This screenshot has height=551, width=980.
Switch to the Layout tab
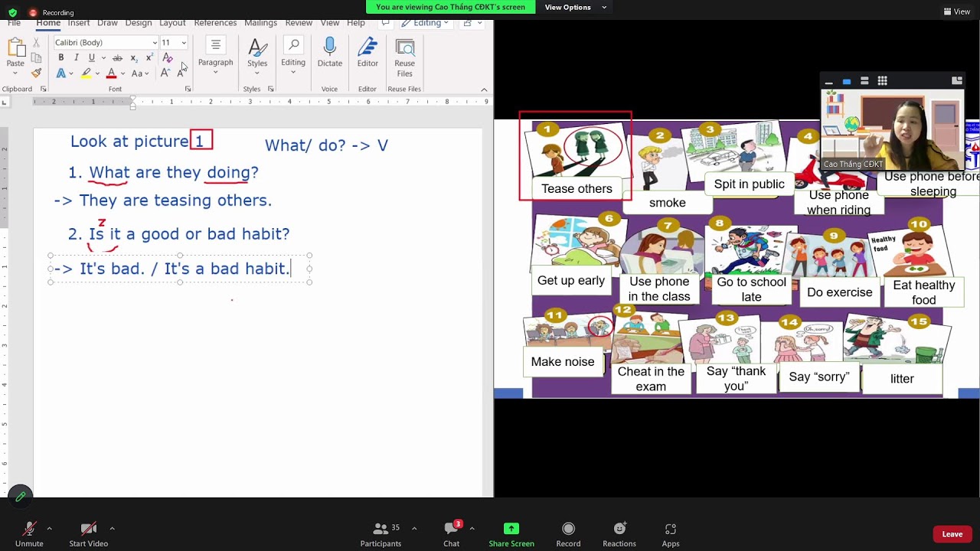(x=173, y=23)
